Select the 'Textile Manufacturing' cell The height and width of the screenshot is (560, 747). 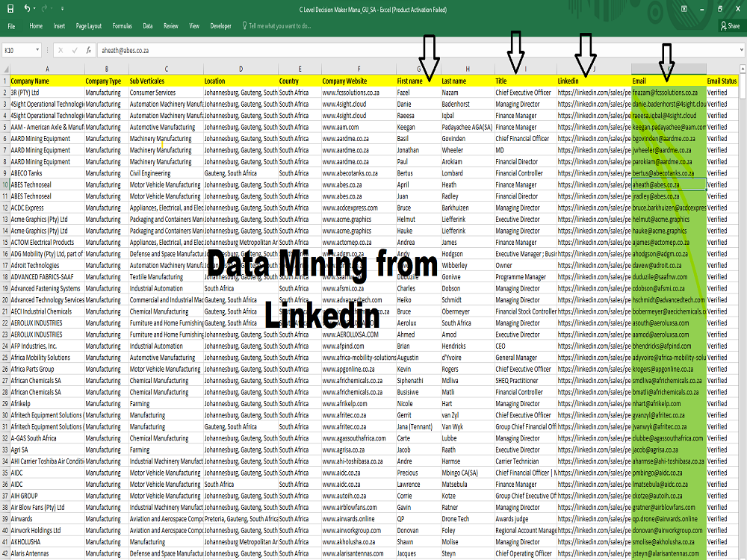click(166, 277)
